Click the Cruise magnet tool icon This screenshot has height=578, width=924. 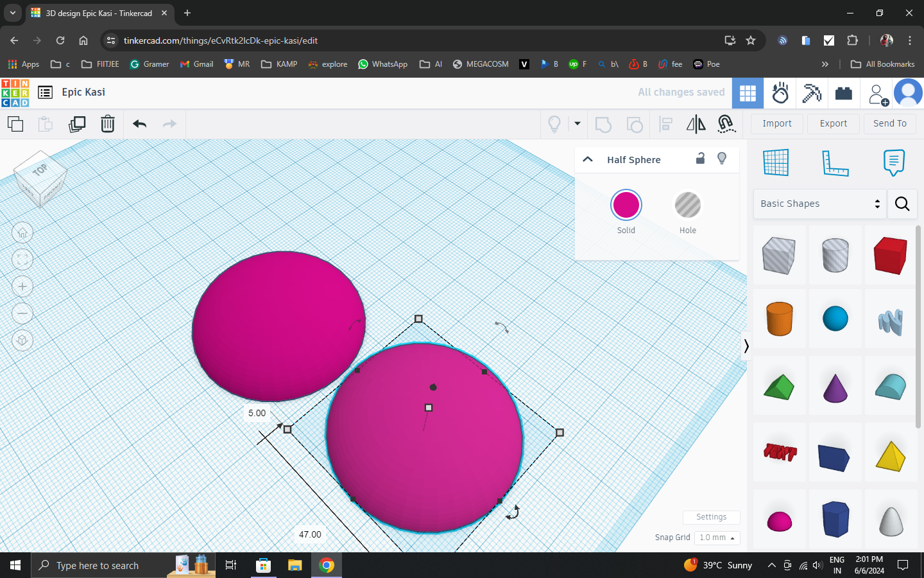(726, 124)
